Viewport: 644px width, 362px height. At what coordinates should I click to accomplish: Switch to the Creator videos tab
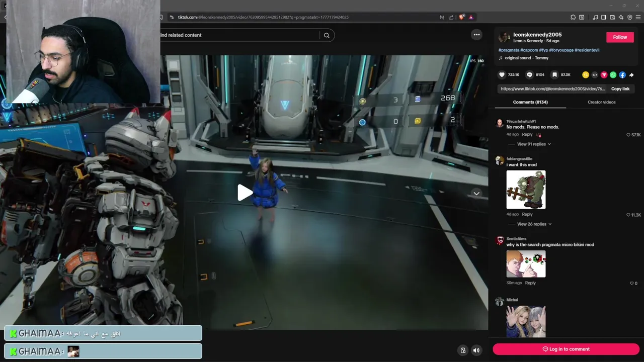coord(601,102)
